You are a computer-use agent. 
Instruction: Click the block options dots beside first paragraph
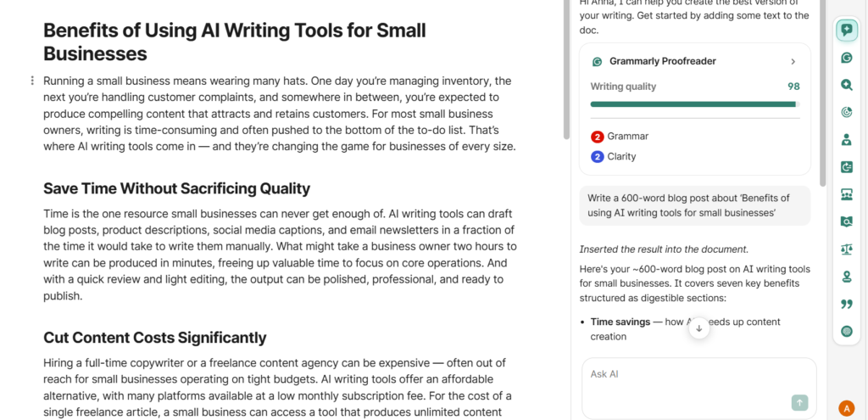[32, 81]
